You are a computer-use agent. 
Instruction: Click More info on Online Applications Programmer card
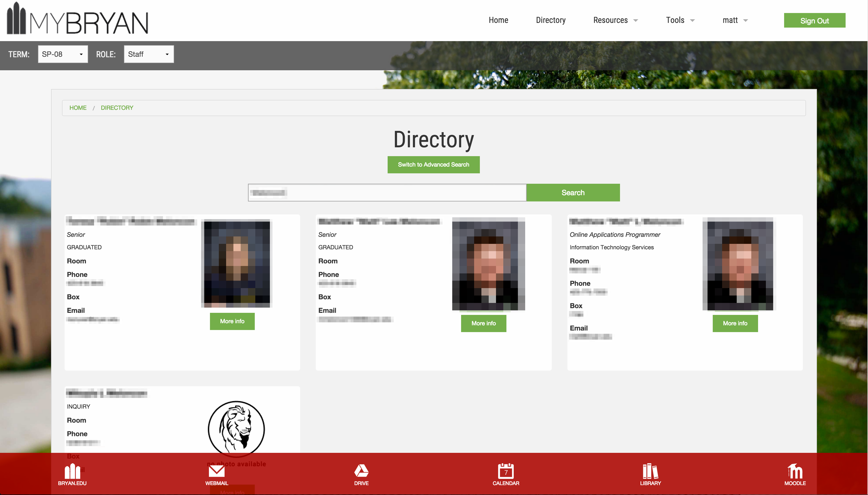tap(735, 323)
